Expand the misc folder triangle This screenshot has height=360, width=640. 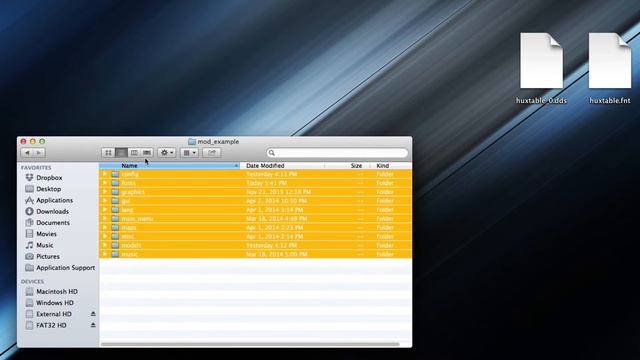105,236
